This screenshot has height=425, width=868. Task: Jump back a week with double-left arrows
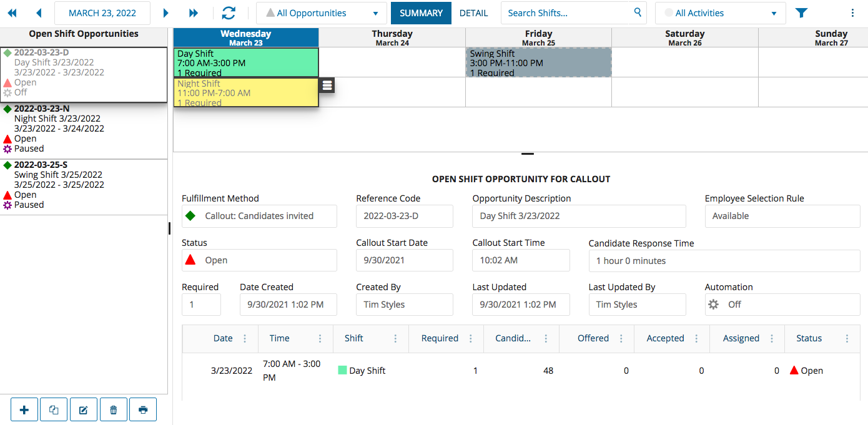(x=12, y=13)
